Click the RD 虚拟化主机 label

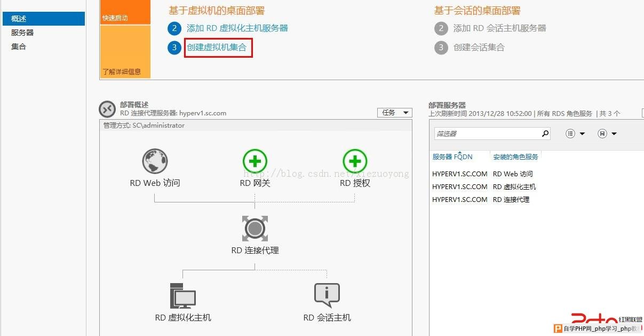183,318
